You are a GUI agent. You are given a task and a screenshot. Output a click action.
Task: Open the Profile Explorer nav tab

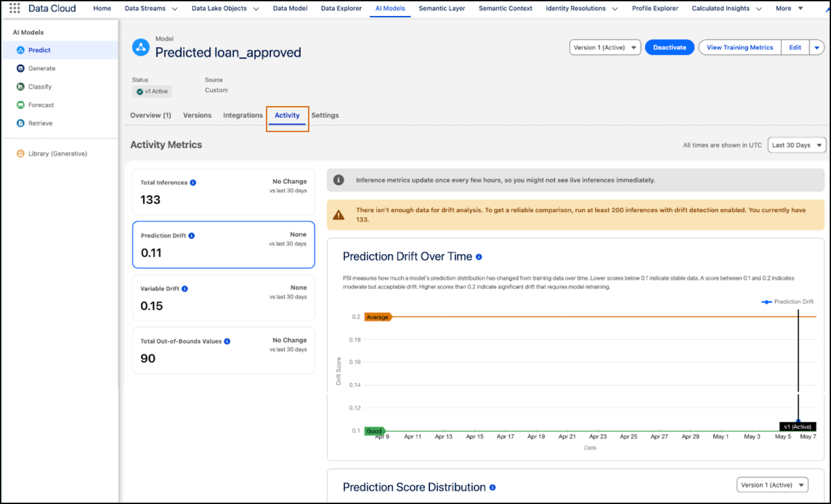point(655,8)
